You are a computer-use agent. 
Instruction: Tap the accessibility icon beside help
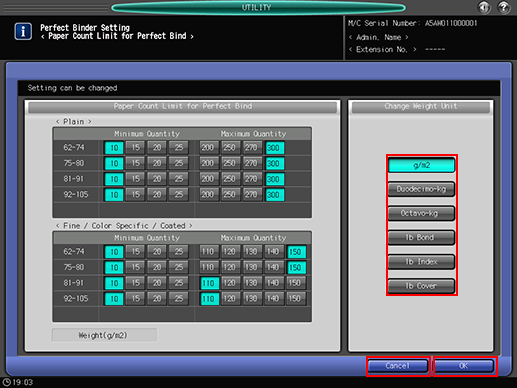[484, 7]
